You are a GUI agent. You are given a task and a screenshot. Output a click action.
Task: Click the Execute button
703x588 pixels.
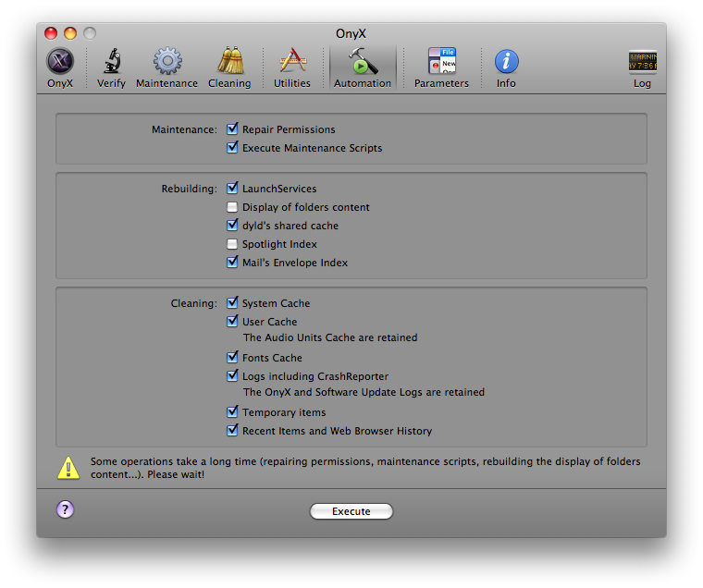click(351, 511)
